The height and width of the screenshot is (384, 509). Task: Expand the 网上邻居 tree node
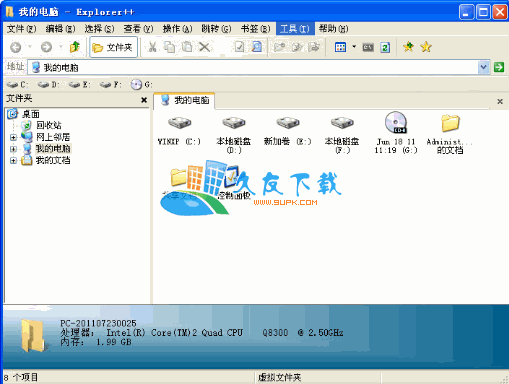(13, 137)
